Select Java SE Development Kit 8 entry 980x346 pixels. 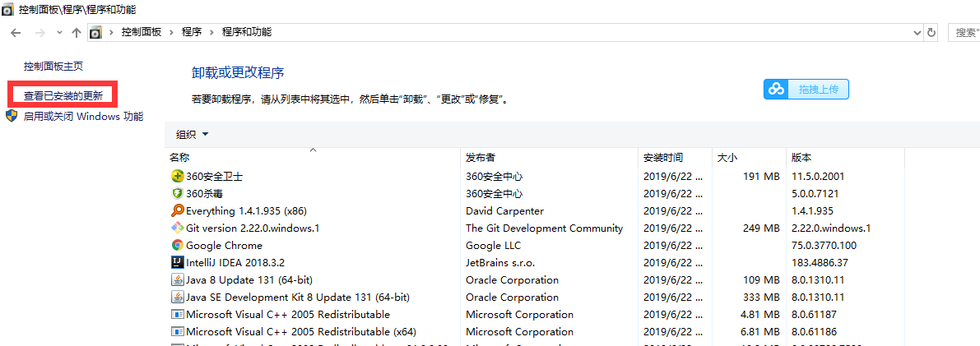click(298, 298)
